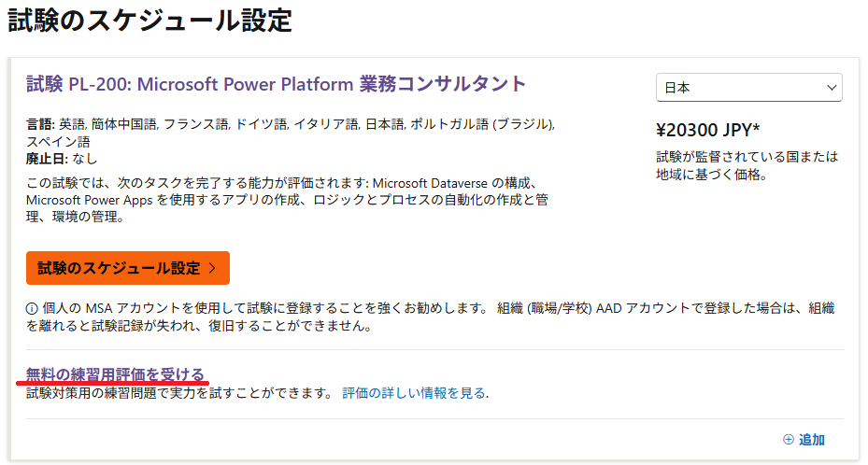The width and height of the screenshot is (868, 465).
Task: Click the ¥20300 JPY* price
Action: tap(709, 130)
